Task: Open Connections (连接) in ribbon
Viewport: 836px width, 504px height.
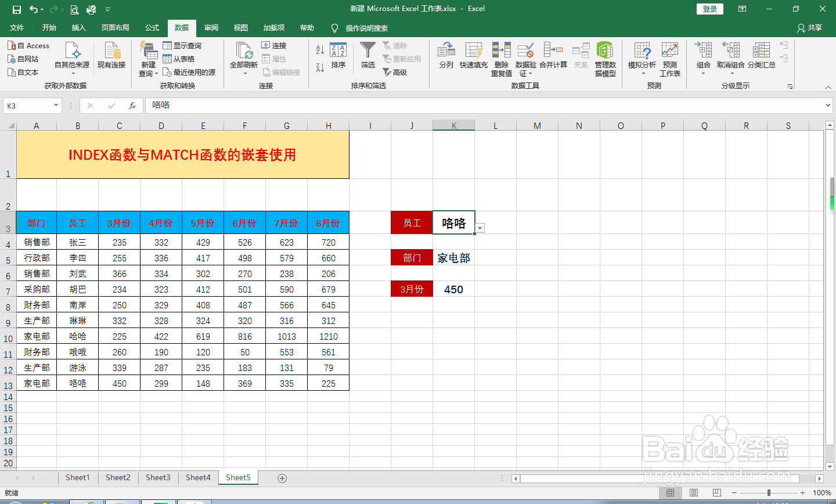Action: pos(274,45)
